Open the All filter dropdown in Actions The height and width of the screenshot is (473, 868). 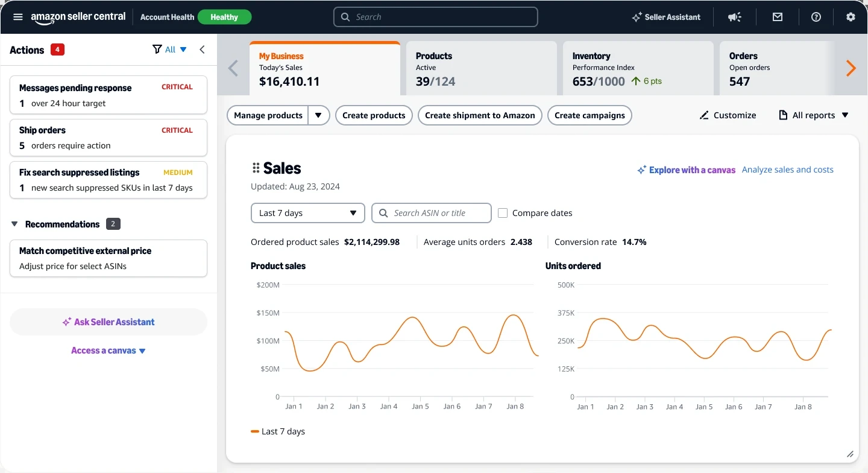click(x=176, y=49)
